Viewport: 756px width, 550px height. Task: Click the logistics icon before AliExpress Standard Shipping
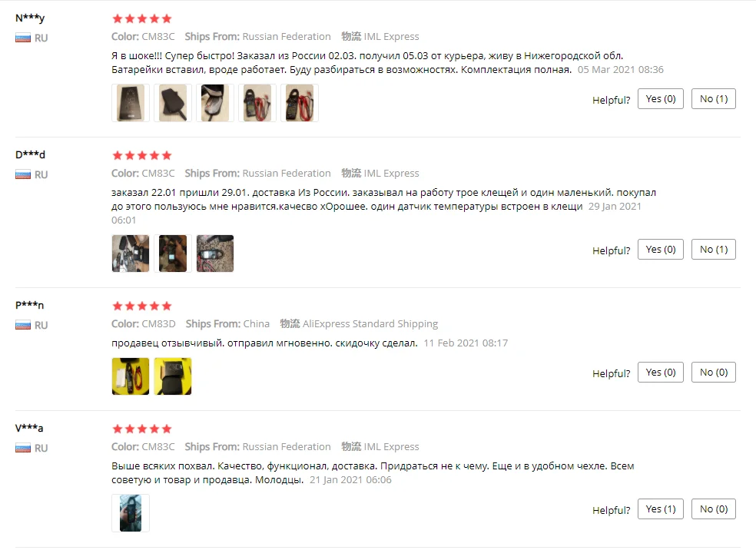[x=290, y=323]
